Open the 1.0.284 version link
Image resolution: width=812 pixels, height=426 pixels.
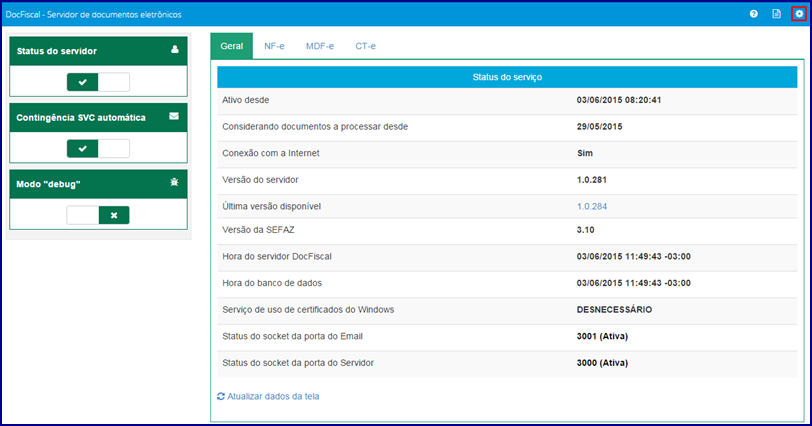point(592,206)
